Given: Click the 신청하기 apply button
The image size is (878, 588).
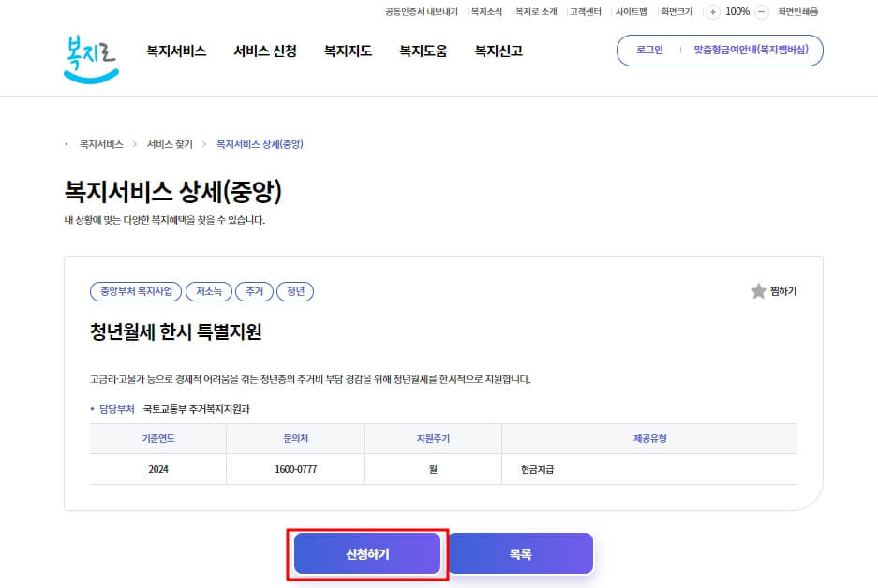Looking at the screenshot, I should (367, 552).
